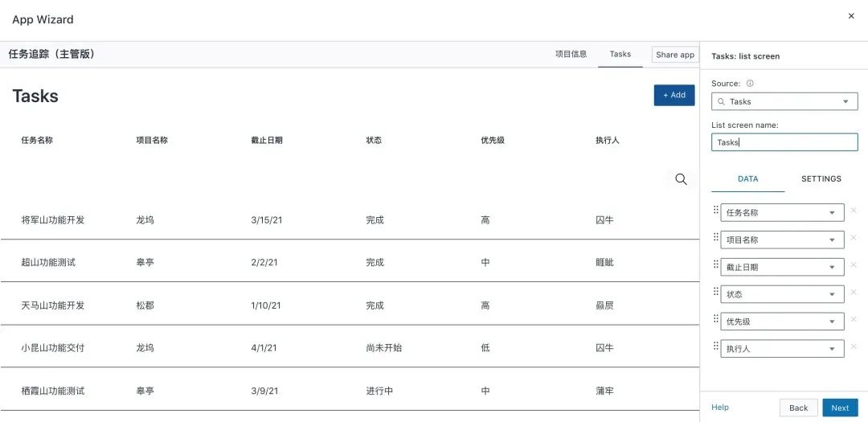
Task: Click the + Add button
Action: 674,96
